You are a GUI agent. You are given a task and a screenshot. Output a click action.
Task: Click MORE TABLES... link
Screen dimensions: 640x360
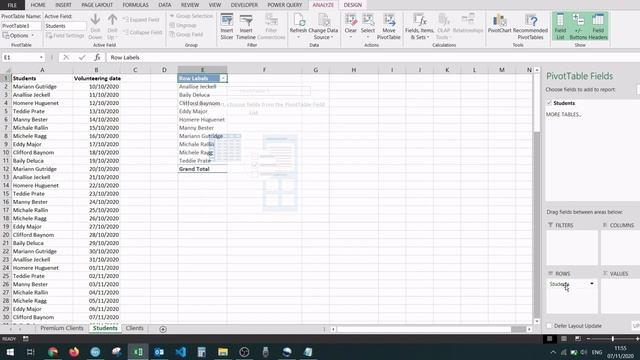[x=564, y=115]
